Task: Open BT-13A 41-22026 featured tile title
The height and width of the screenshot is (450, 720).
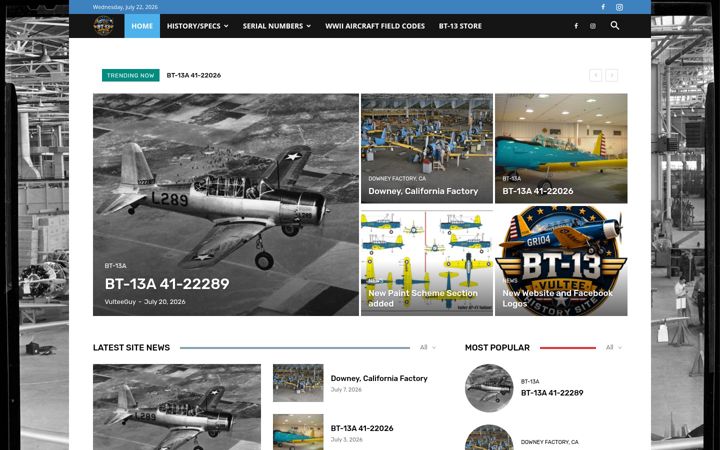Action: pyautogui.click(x=538, y=191)
